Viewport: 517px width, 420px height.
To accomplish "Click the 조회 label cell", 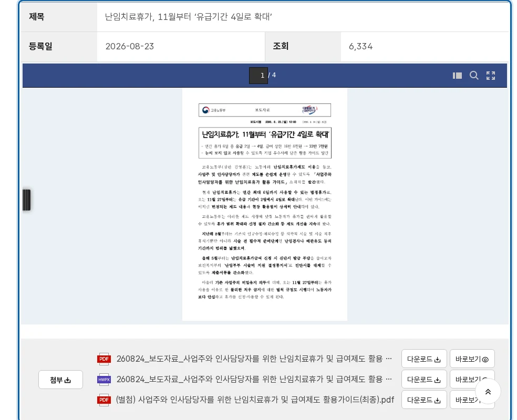I will coord(303,46).
